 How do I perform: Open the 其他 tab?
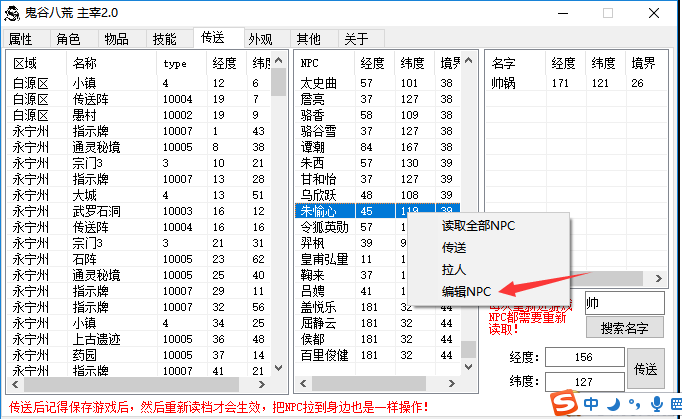click(314, 39)
